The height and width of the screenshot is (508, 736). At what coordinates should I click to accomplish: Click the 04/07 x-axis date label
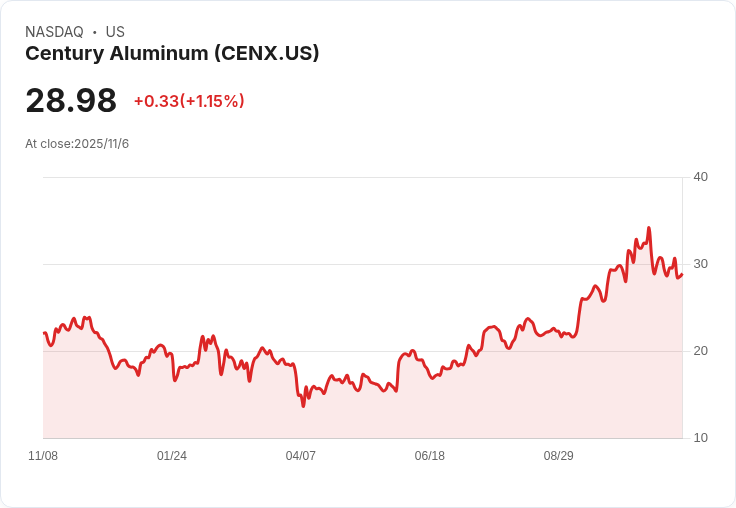tap(300, 456)
